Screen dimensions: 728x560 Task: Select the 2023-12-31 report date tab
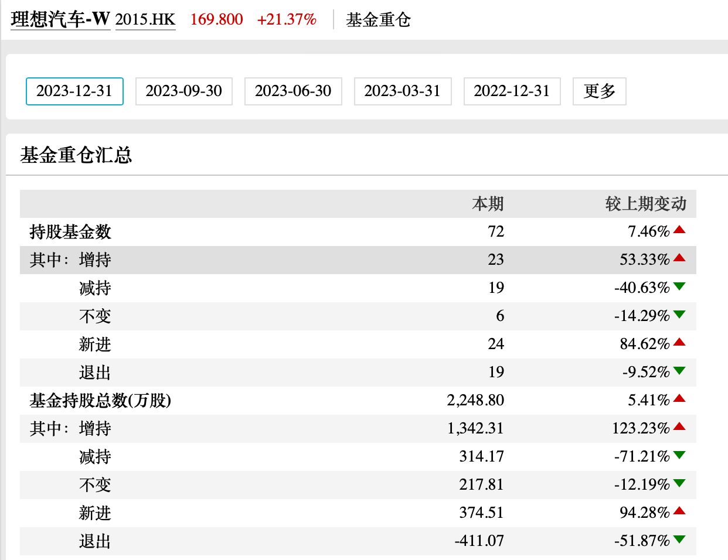coord(74,91)
